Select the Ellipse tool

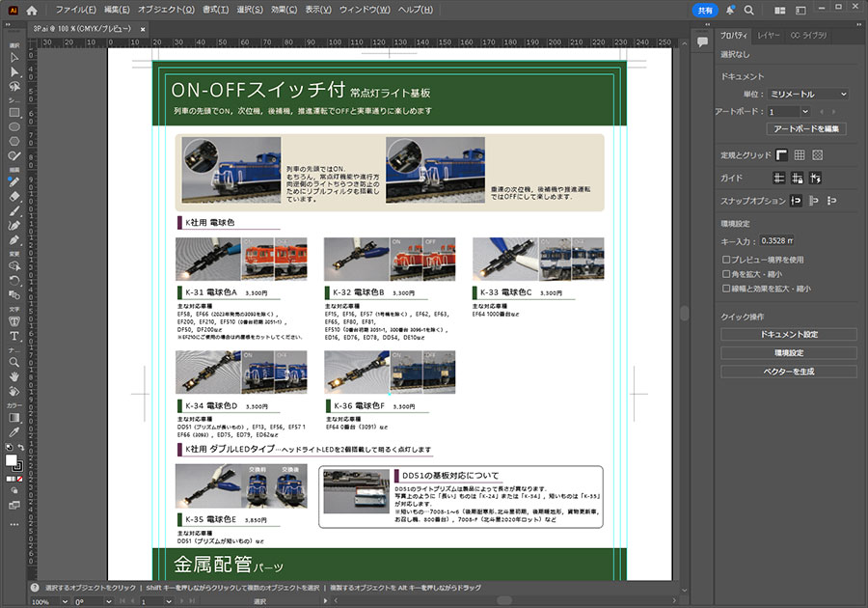14,126
